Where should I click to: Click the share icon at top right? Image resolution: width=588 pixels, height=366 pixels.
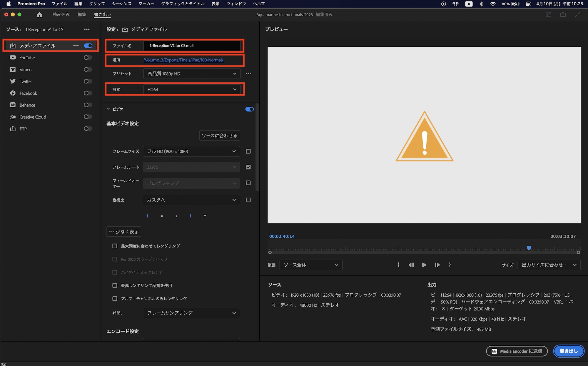(x=563, y=14)
